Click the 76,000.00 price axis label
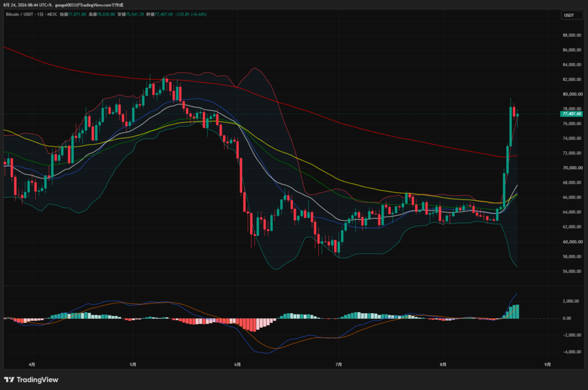588x390 pixels. (572, 124)
